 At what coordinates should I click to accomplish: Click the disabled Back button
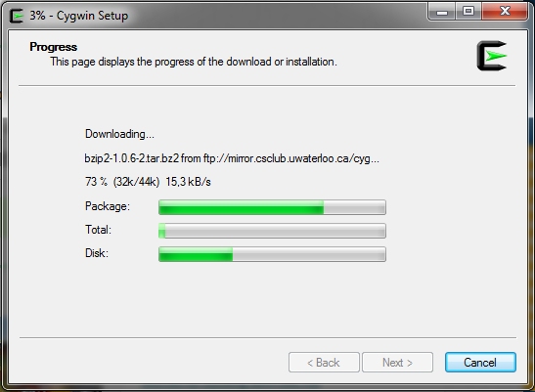coord(324,363)
